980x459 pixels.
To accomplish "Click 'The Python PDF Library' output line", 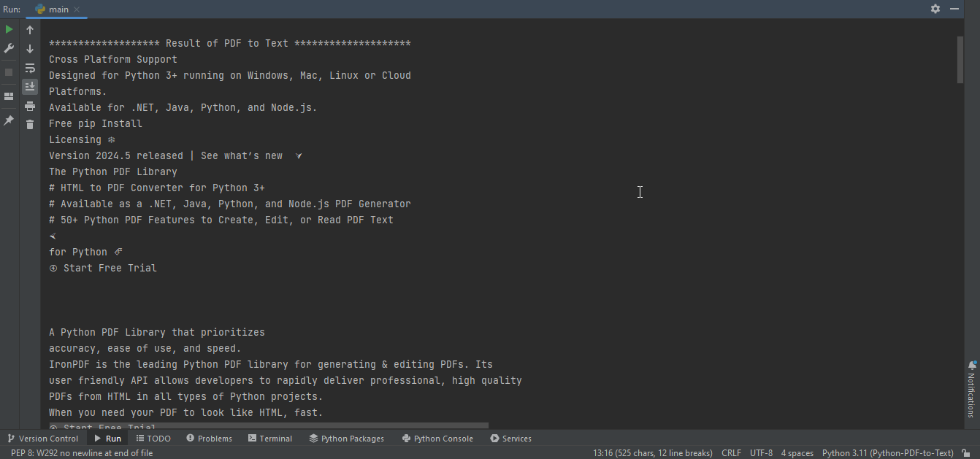I will 113,172.
